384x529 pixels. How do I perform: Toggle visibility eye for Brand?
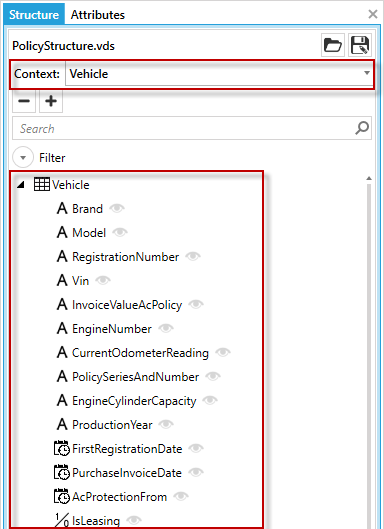click(x=117, y=208)
